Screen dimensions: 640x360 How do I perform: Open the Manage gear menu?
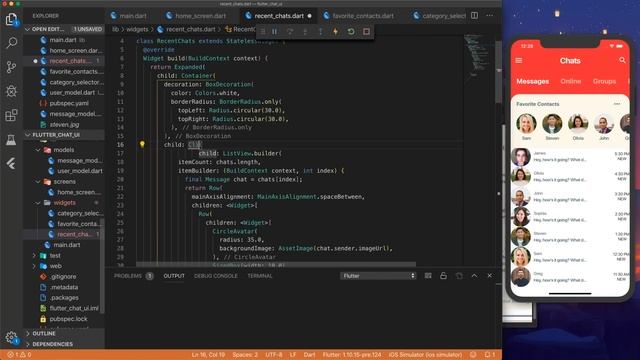pyautogui.click(x=11, y=337)
